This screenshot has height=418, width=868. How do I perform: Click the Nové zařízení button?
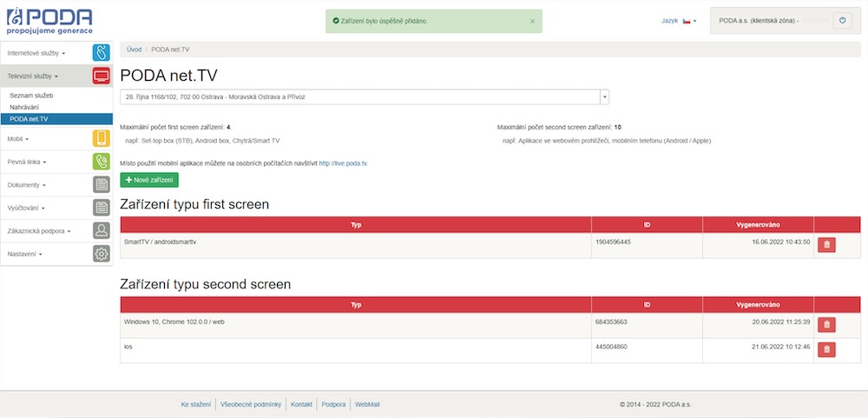[149, 180]
